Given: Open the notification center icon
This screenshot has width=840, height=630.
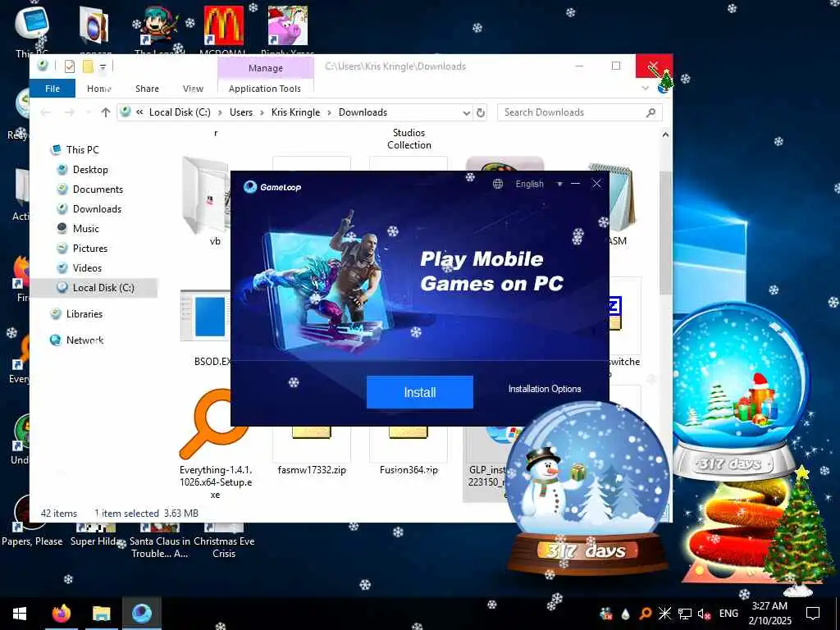Looking at the screenshot, I should coord(813,614).
